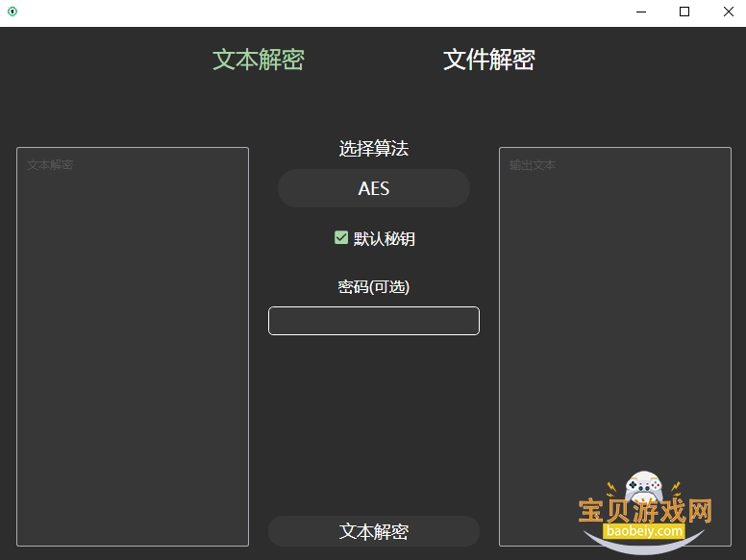Click the bottom 文本解密 decrypt button
This screenshot has width=746, height=560.
click(x=373, y=531)
